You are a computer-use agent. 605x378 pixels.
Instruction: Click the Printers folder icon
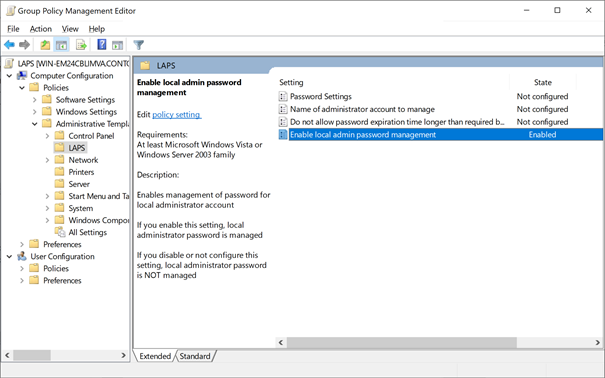pyautogui.click(x=59, y=172)
